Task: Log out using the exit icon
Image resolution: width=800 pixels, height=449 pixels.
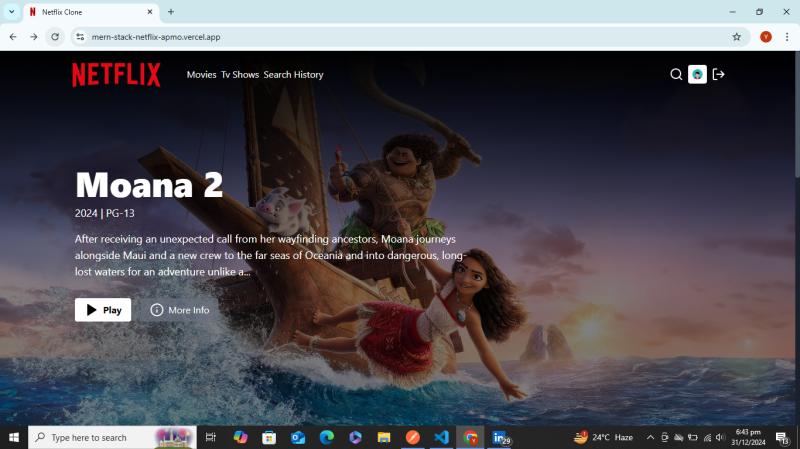Action: click(718, 74)
